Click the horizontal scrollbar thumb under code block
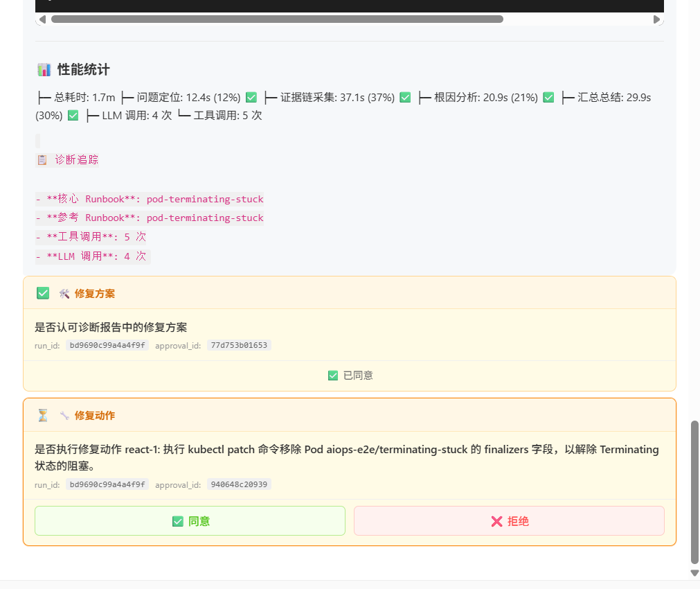Image resolution: width=700 pixels, height=589 pixels. (277, 19)
